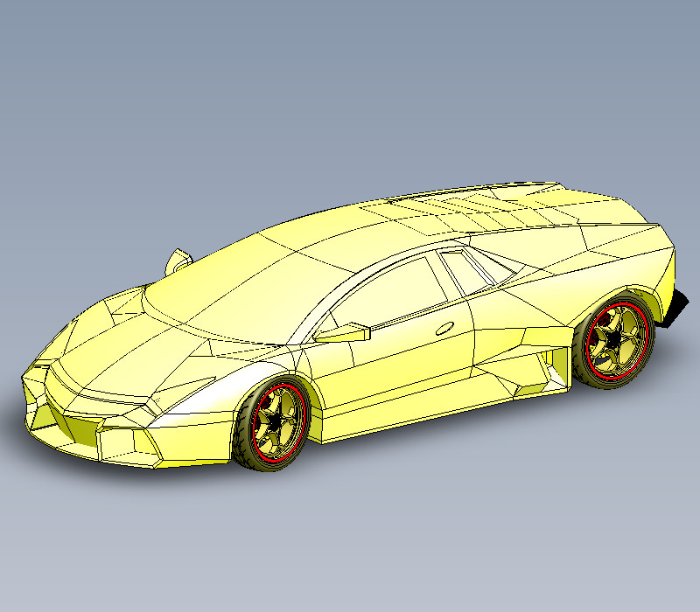Image resolution: width=700 pixels, height=612 pixels.
Task: Select the large driver door window
Action: (388, 292)
